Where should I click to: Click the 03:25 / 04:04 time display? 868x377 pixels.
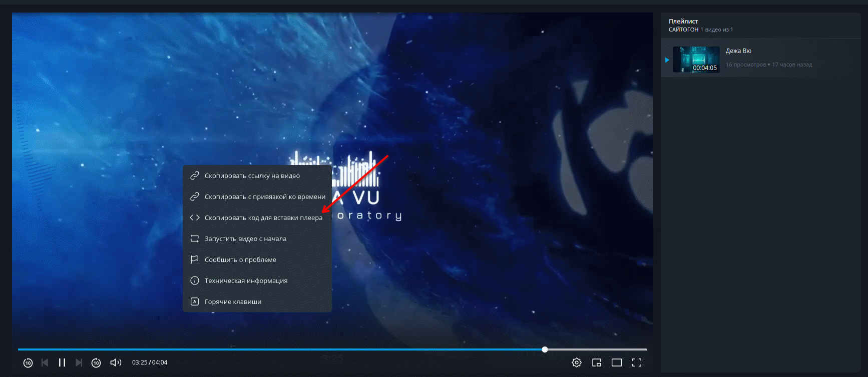click(150, 362)
